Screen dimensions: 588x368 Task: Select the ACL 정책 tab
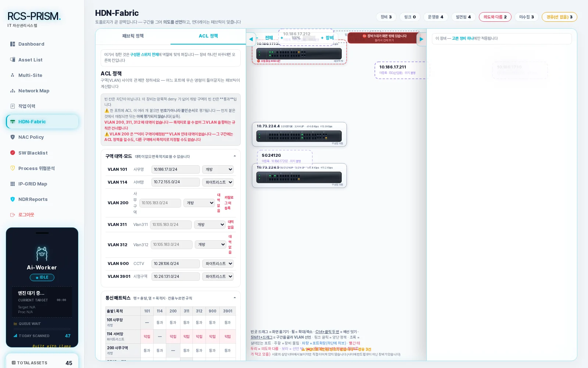click(x=208, y=36)
